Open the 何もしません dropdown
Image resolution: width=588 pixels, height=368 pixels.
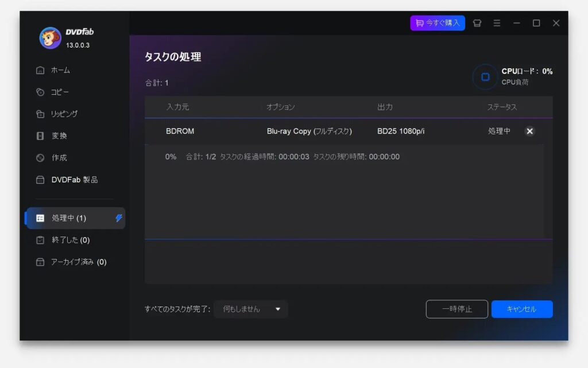250,309
